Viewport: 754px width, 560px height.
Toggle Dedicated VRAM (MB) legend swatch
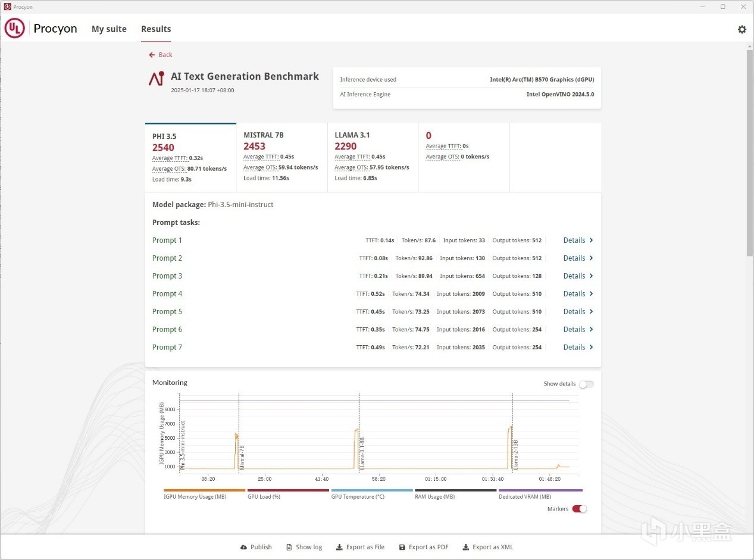pyautogui.click(x=540, y=490)
